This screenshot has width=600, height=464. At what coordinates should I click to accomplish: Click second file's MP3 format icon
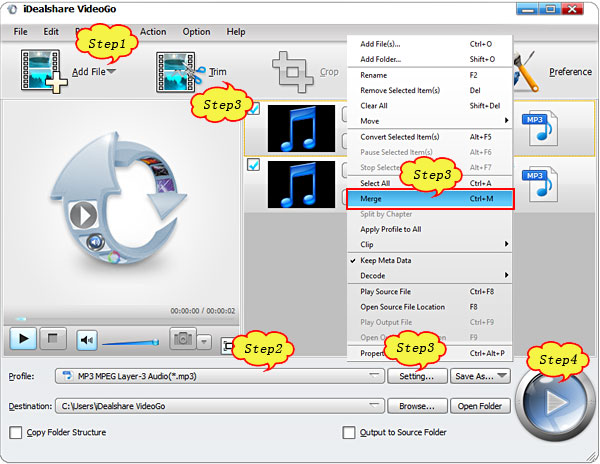pos(540,184)
